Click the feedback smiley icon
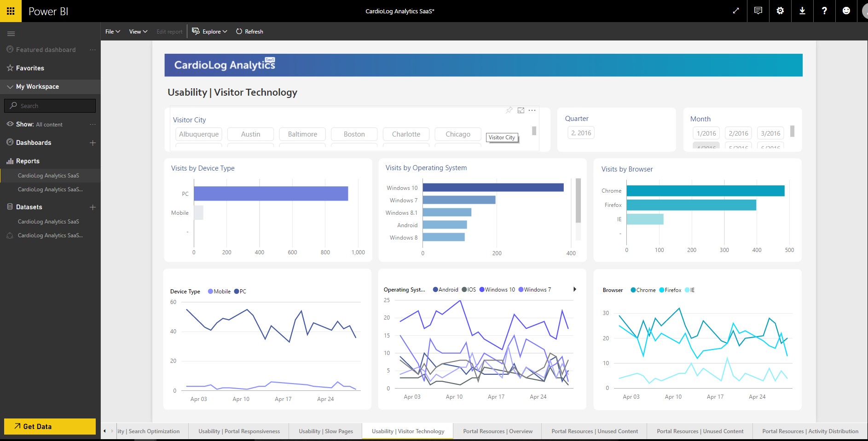The image size is (868, 441). point(846,11)
